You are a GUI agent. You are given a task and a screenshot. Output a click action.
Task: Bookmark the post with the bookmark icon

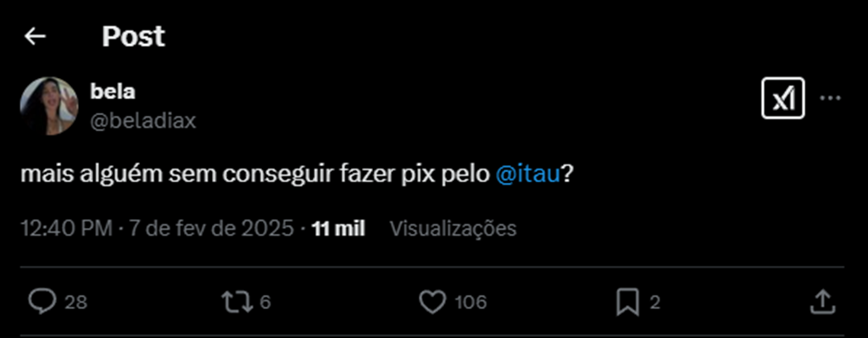(x=628, y=302)
